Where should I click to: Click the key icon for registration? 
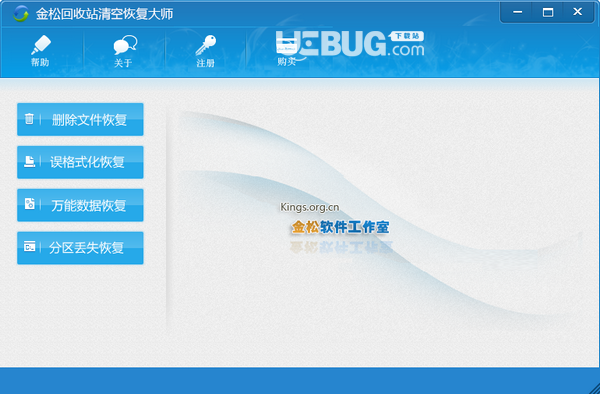point(205,45)
